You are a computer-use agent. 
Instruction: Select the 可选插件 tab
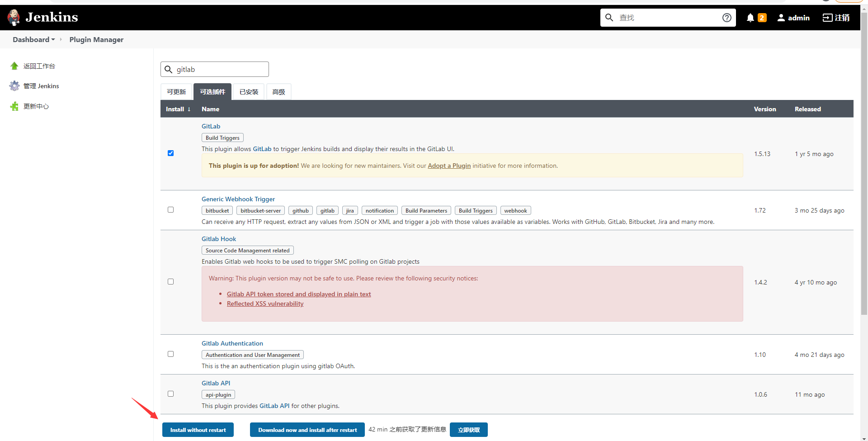point(212,92)
